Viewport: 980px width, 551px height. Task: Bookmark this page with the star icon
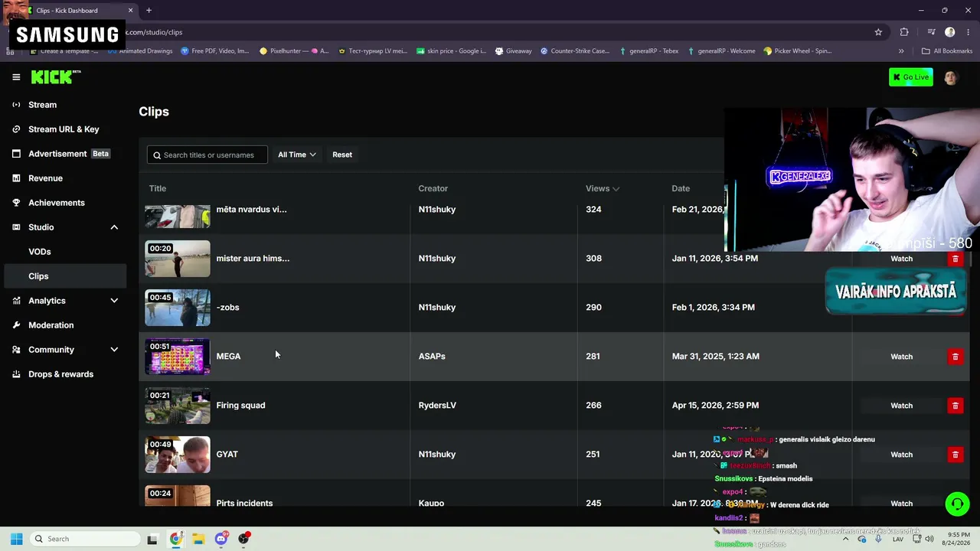[x=878, y=32]
